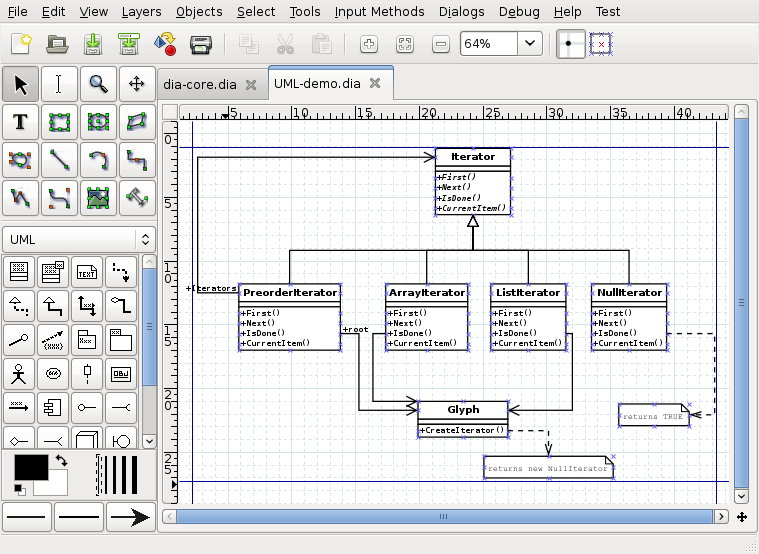This screenshot has width=759, height=554.
Task: Select the UML Class shape icon
Action: [x=19, y=272]
